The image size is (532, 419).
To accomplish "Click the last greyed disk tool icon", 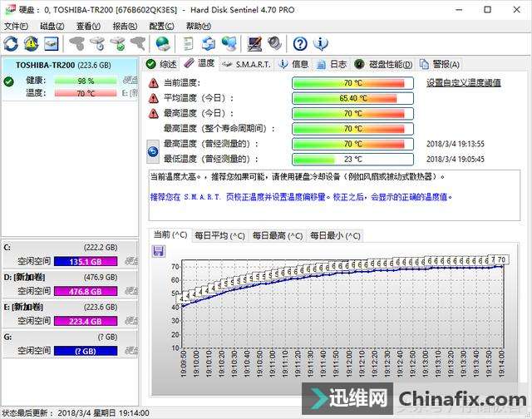I will (x=138, y=44).
